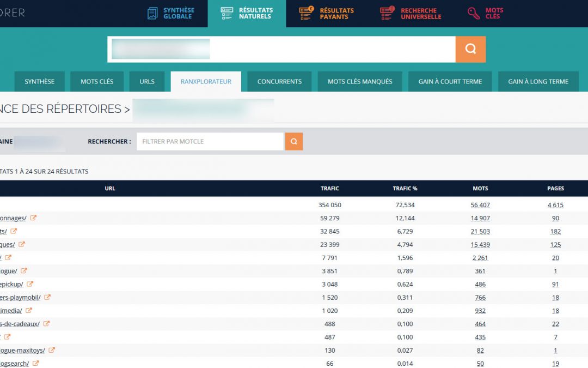Image resolution: width=588 pixels, height=368 pixels.
Task: Open external link icon for imedia/ row
Action: 29,311
